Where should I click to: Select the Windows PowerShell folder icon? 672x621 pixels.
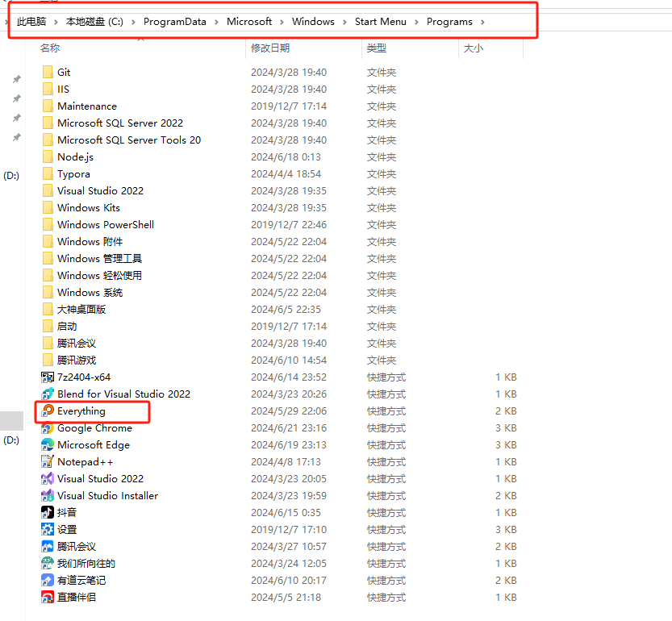(48, 224)
